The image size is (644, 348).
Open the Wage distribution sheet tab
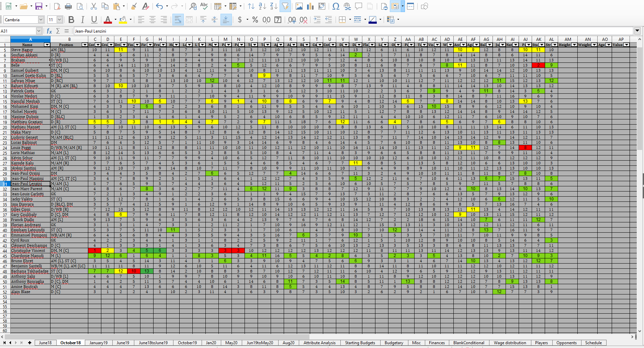[510, 343]
